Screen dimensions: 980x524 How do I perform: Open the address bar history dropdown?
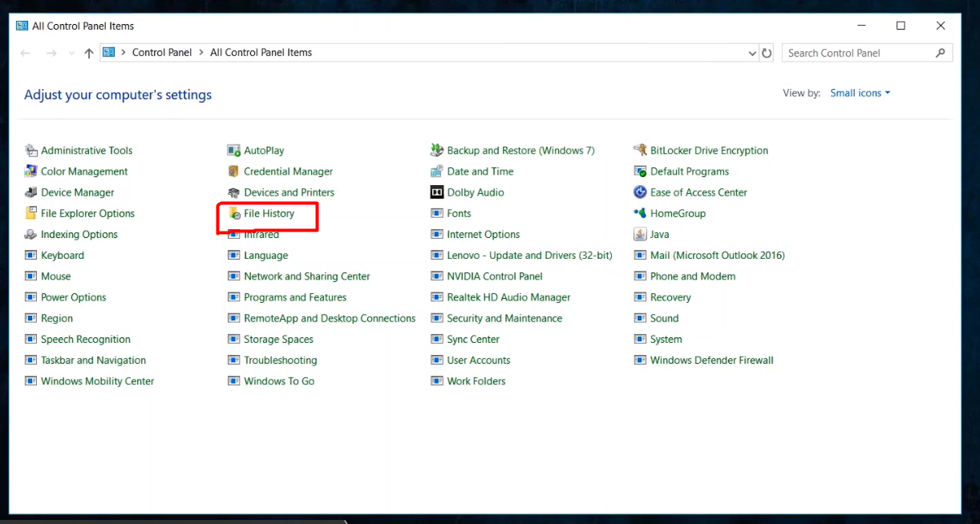752,53
